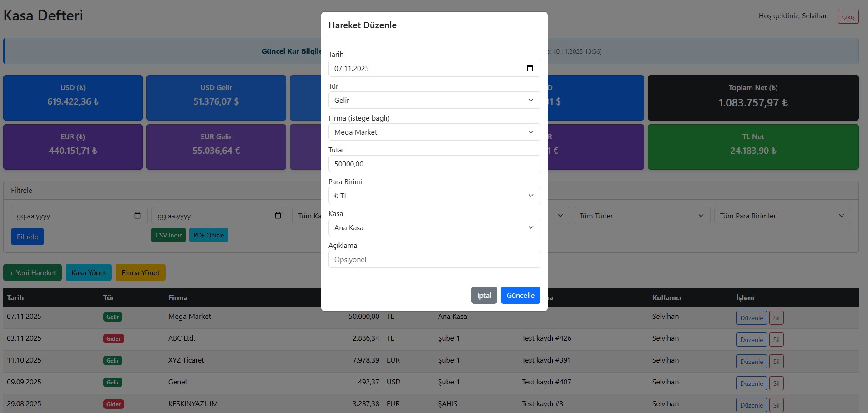This screenshot has height=413, width=868.
Task: Open calendar icon of second filter date
Action: point(278,216)
